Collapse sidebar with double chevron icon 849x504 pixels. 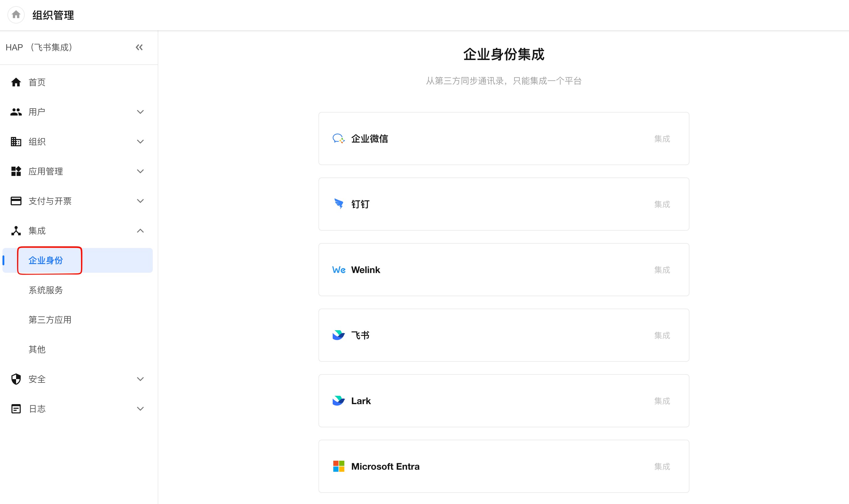[139, 47]
